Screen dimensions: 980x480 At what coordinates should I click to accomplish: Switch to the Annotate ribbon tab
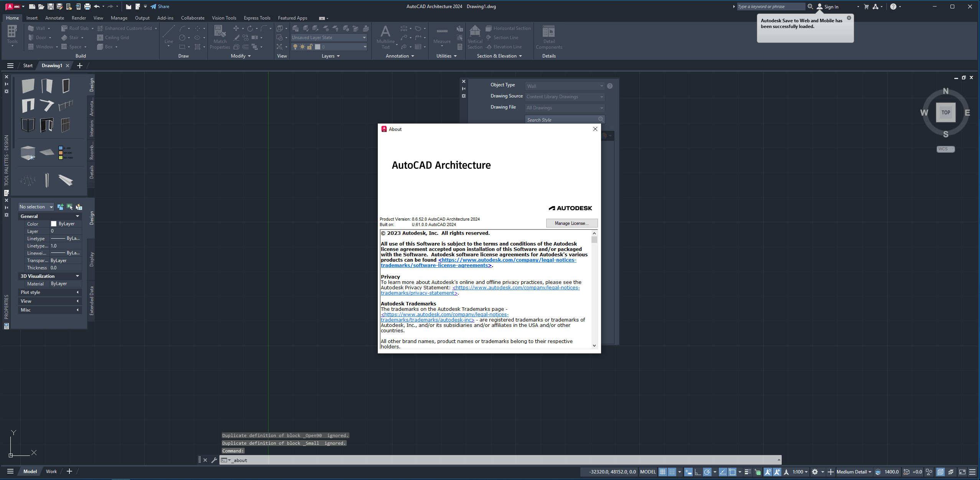tap(54, 18)
